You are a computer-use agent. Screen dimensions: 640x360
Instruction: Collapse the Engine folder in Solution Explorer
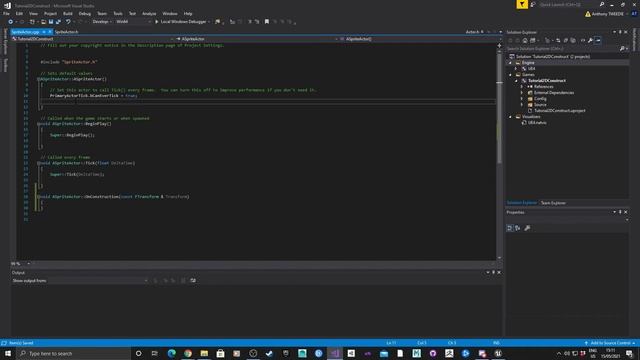[x=510, y=63]
